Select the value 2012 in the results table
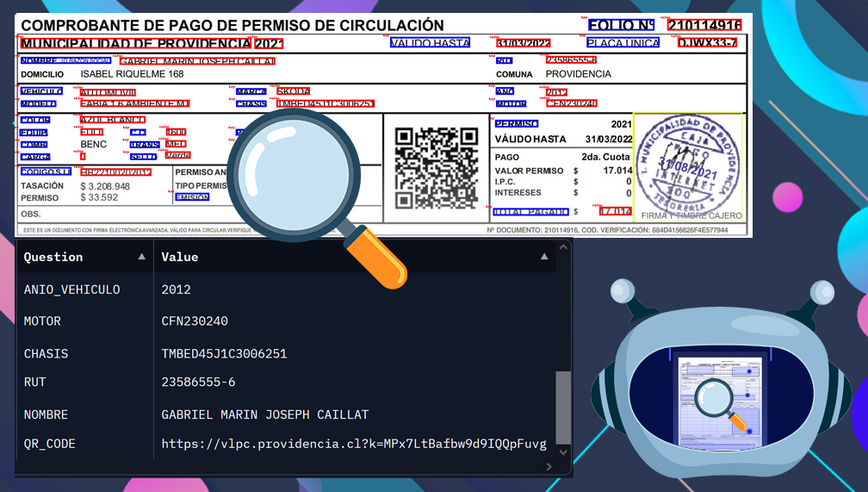The width and height of the screenshot is (868, 492). pyautogui.click(x=176, y=290)
